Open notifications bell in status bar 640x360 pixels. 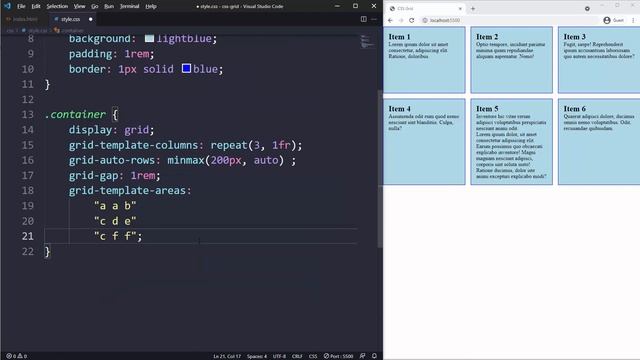click(374, 356)
